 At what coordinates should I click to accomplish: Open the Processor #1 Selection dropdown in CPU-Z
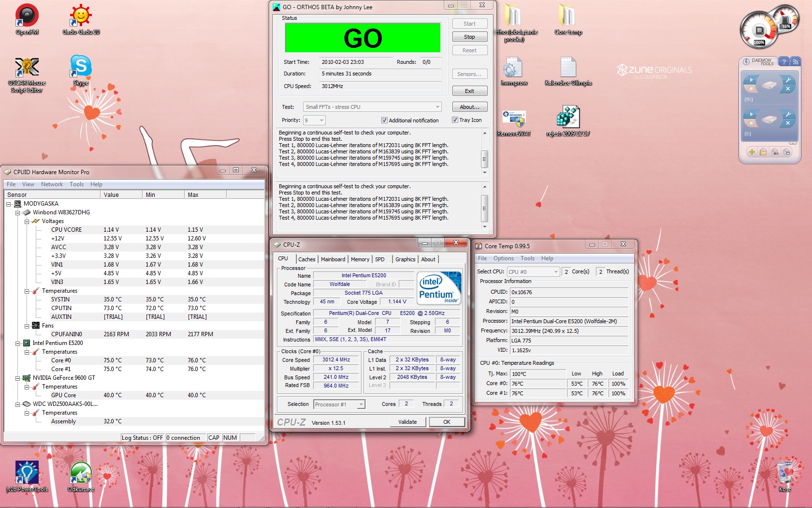click(x=339, y=404)
